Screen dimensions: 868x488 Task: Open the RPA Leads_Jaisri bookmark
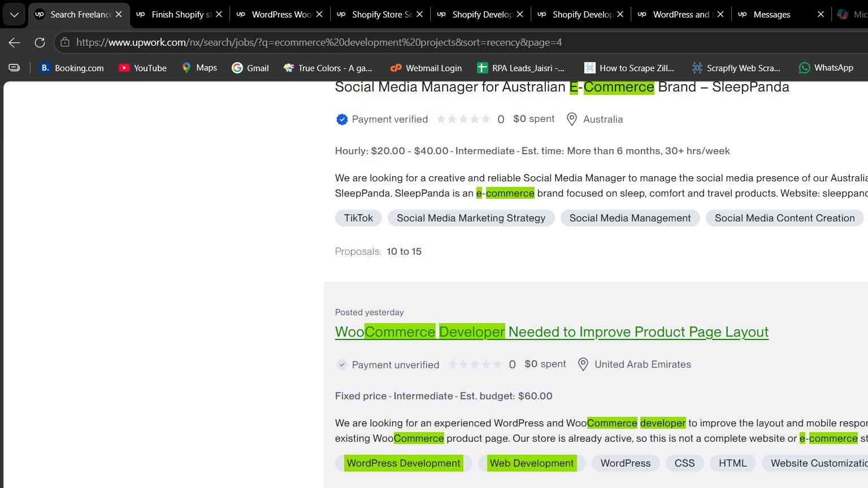coord(520,68)
